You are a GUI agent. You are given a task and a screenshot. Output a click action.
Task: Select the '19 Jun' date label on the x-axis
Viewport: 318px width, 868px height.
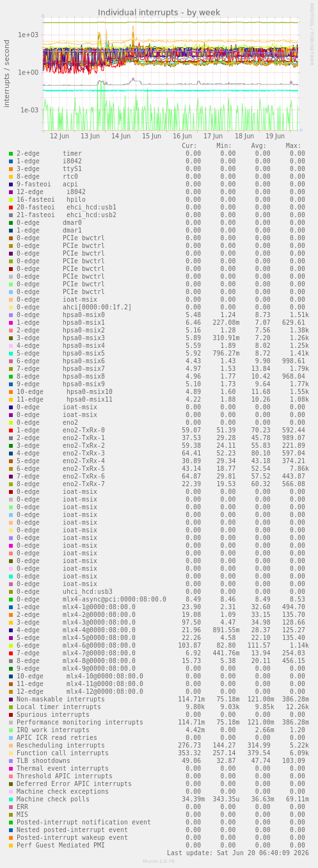click(x=275, y=136)
